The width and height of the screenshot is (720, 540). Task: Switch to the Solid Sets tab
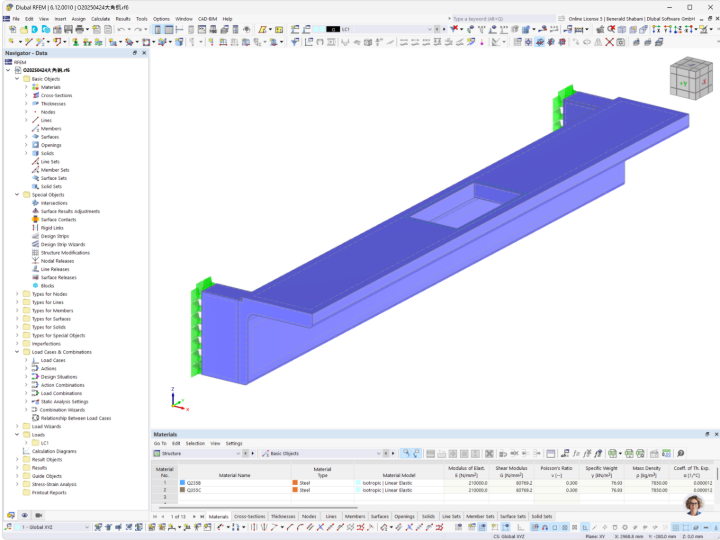542,516
